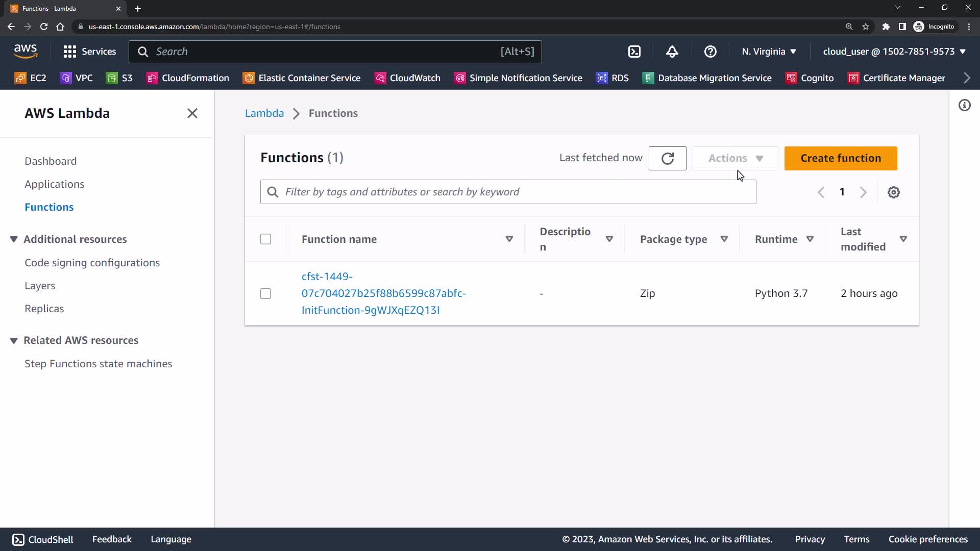The width and height of the screenshot is (980, 551).
Task: Open Layers in the sidebar
Action: coord(40,286)
